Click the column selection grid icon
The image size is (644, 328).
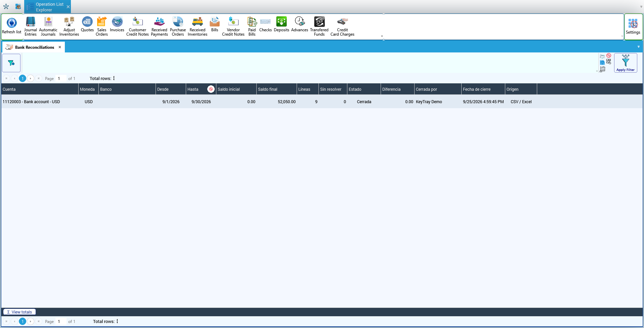point(609,61)
